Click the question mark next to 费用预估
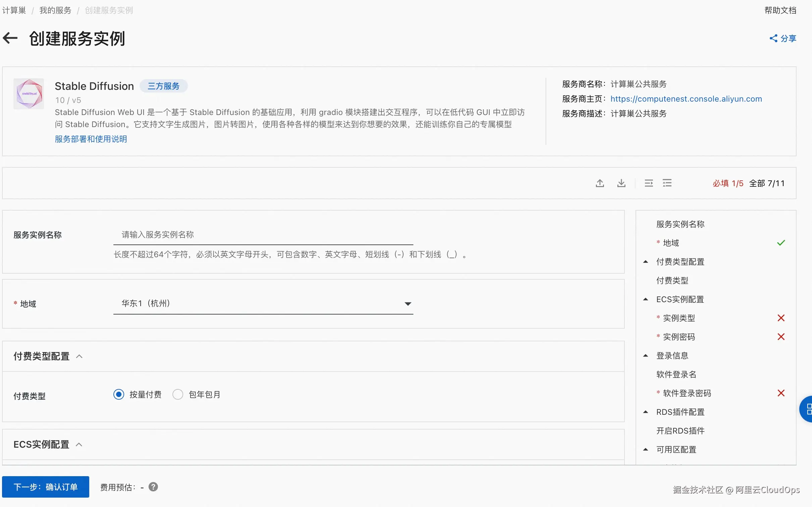 tap(153, 487)
